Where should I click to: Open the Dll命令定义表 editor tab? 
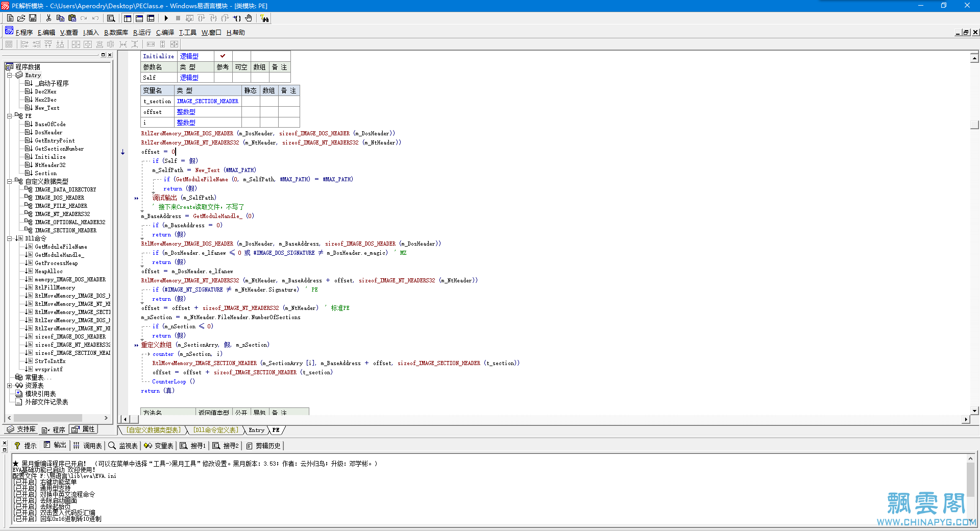[x=215, y=430]
